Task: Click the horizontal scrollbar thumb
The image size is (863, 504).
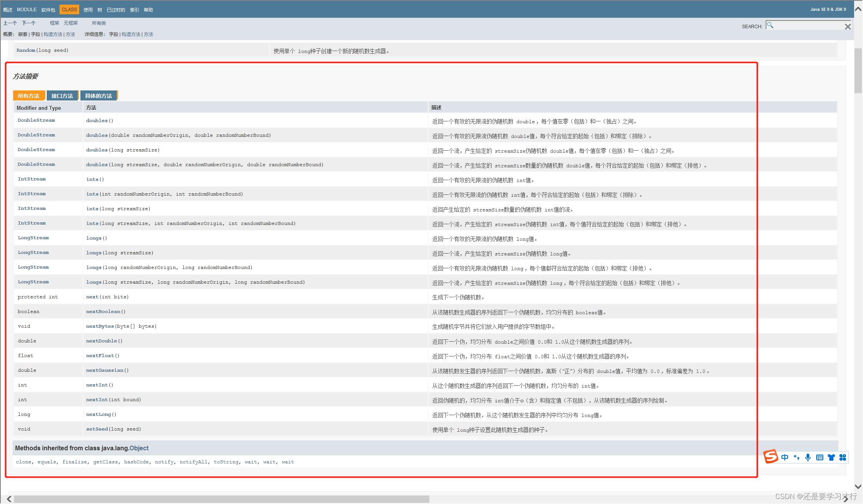Action: [221, 499]
